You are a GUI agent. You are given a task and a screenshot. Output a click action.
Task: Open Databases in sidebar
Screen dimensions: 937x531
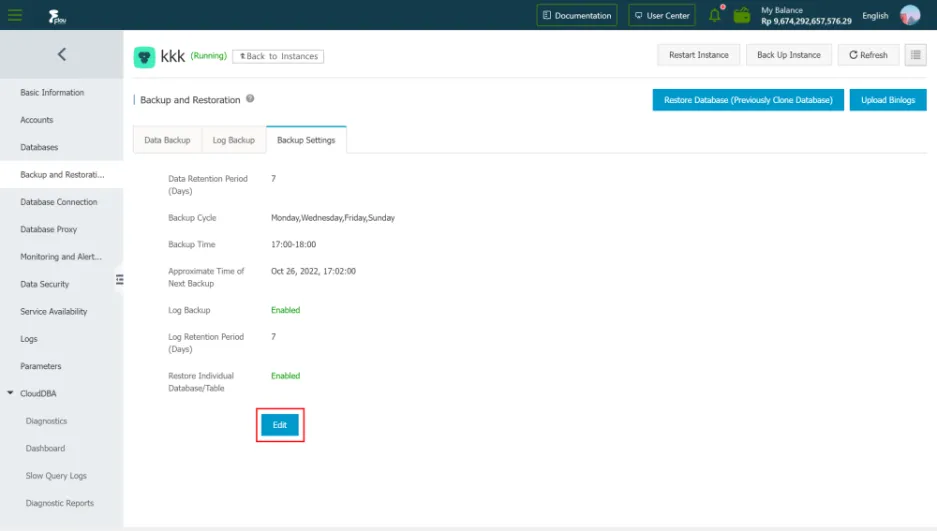39,147
